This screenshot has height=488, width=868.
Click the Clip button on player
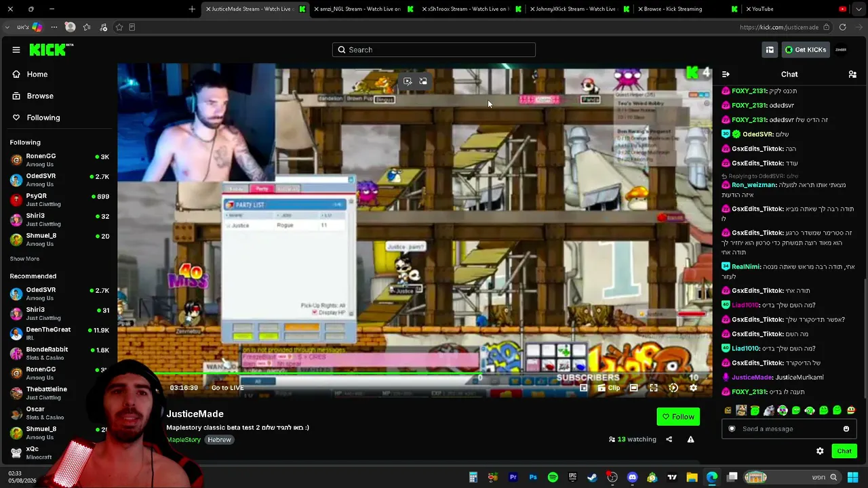tap(609, 388)
